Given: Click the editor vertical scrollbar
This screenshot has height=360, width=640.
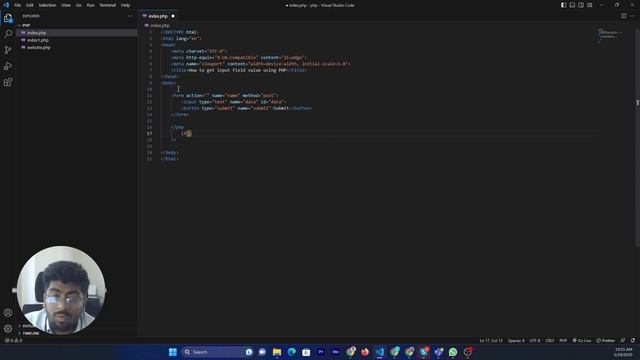Looking at the screenshot, I should pos(637,137).
